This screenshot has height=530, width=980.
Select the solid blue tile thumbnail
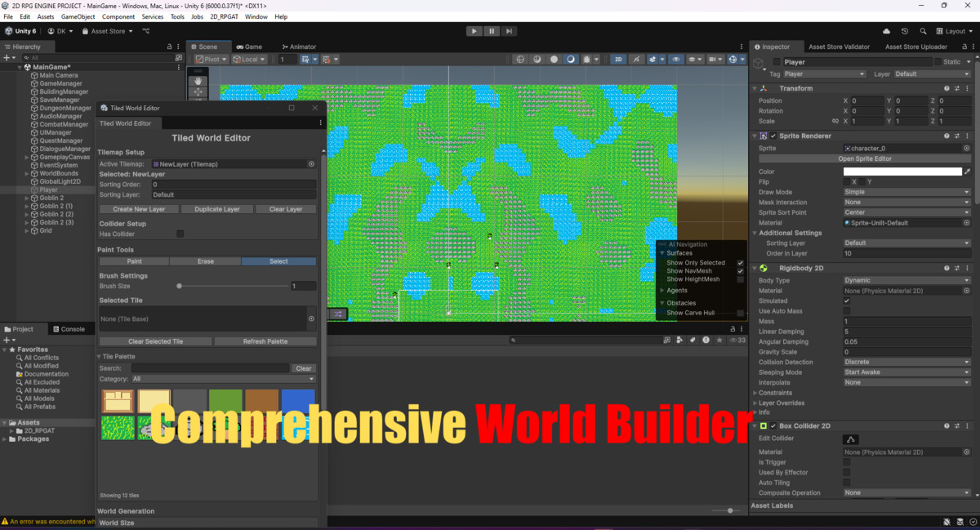298,401
